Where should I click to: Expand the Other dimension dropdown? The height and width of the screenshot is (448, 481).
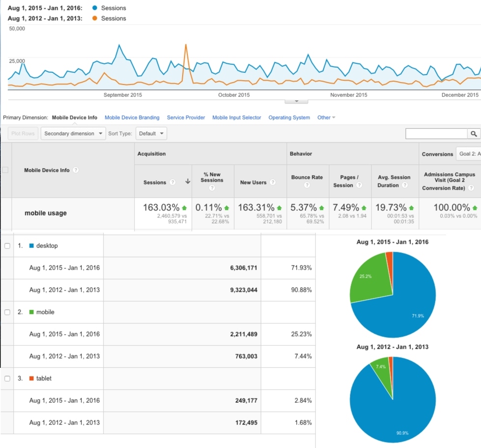point(326,118)
